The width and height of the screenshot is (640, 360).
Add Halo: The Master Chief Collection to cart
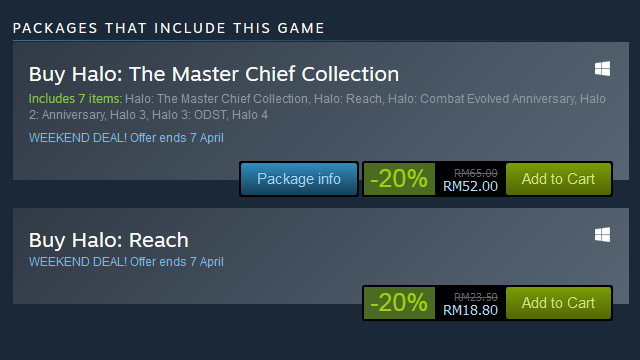pos(558,179)
